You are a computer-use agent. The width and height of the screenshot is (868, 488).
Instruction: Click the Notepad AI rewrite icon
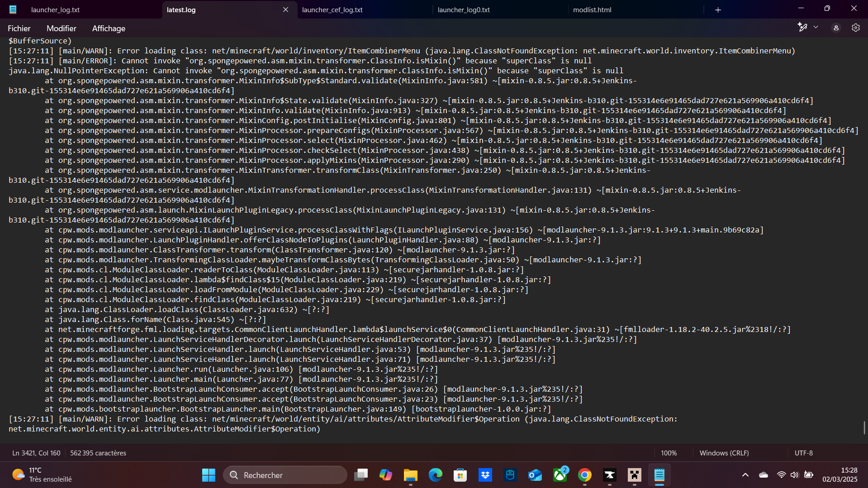(802, 27)
